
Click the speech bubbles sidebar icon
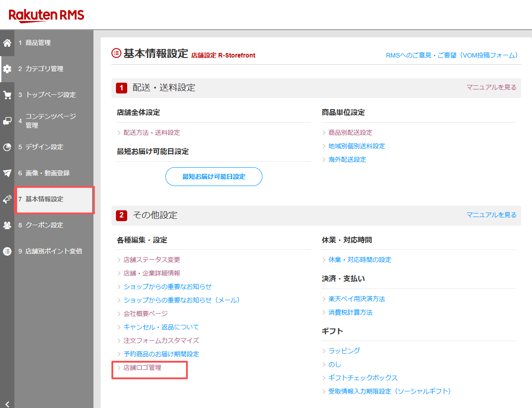coord(7,121)
